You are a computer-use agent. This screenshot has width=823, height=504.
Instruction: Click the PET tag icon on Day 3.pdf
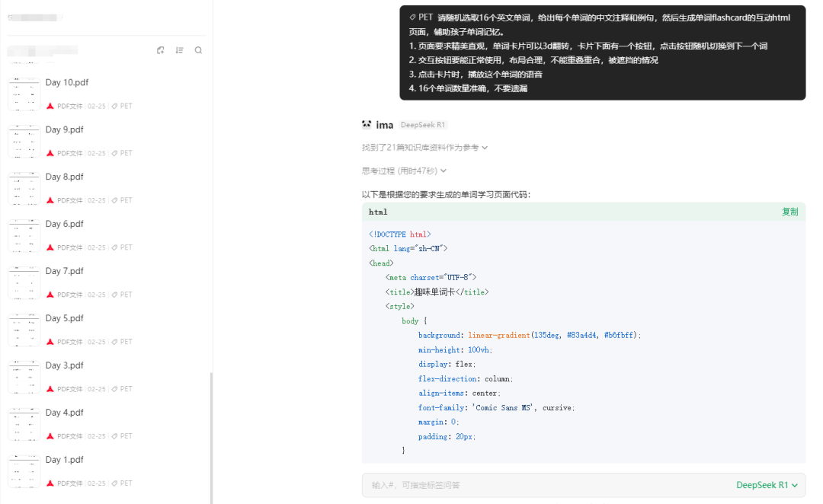tap(114, 389)
